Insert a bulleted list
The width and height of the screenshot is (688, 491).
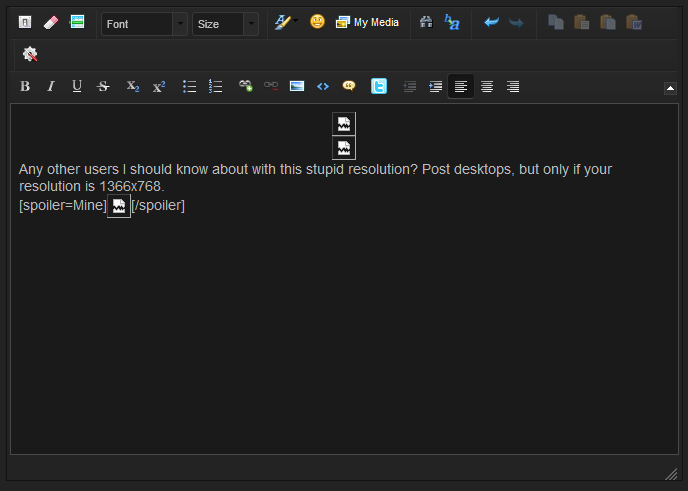coord(189,86)
